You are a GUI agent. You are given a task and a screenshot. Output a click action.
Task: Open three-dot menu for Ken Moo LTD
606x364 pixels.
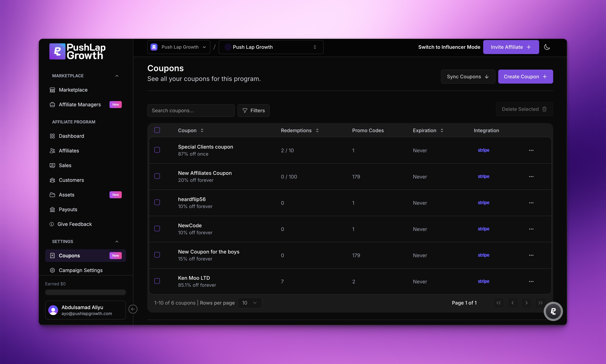[x=531, y=281]
